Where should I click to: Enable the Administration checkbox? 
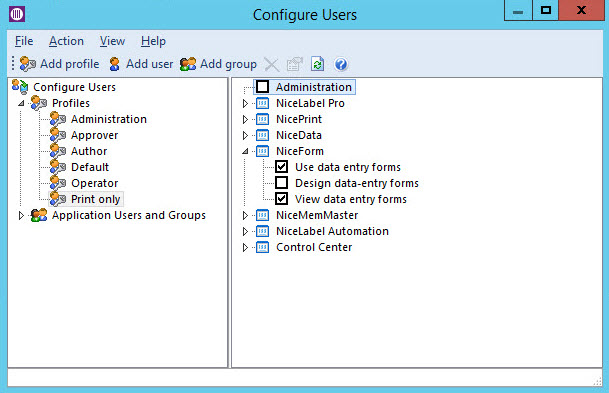coord(263,87)
